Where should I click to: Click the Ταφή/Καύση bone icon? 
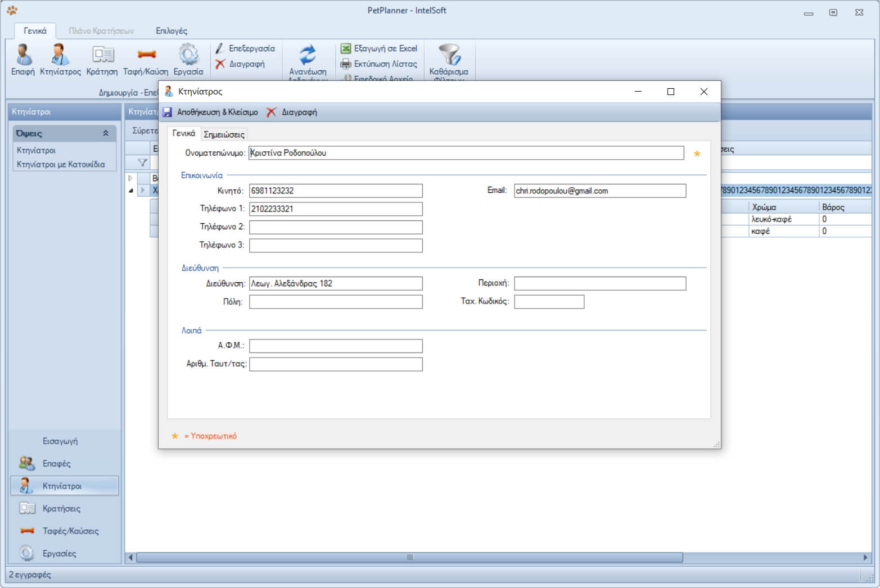[146, 55]
